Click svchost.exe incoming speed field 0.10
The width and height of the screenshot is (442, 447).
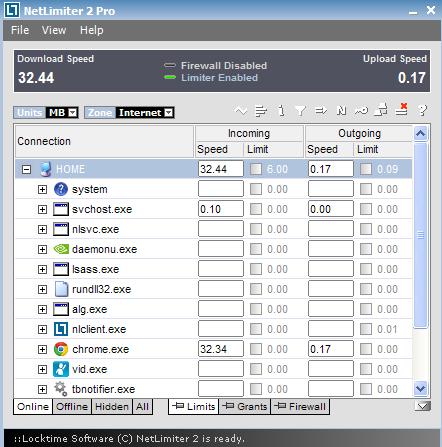(x=221, y=209)
